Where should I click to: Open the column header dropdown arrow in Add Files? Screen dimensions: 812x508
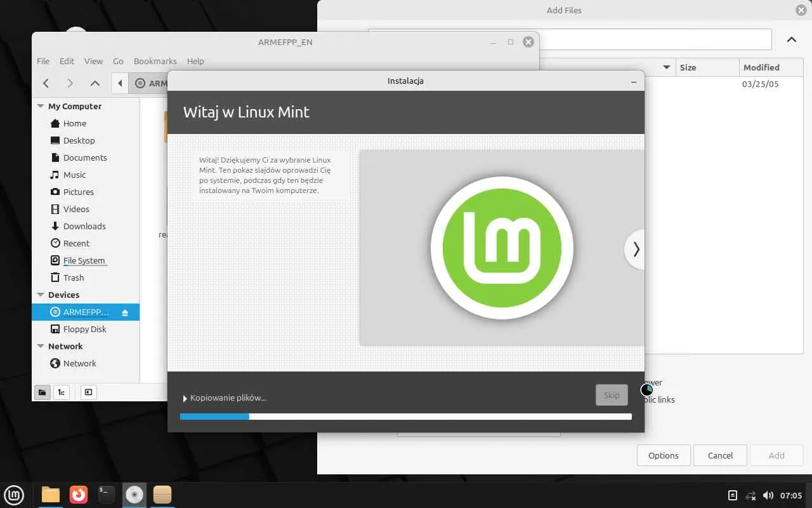667,67
